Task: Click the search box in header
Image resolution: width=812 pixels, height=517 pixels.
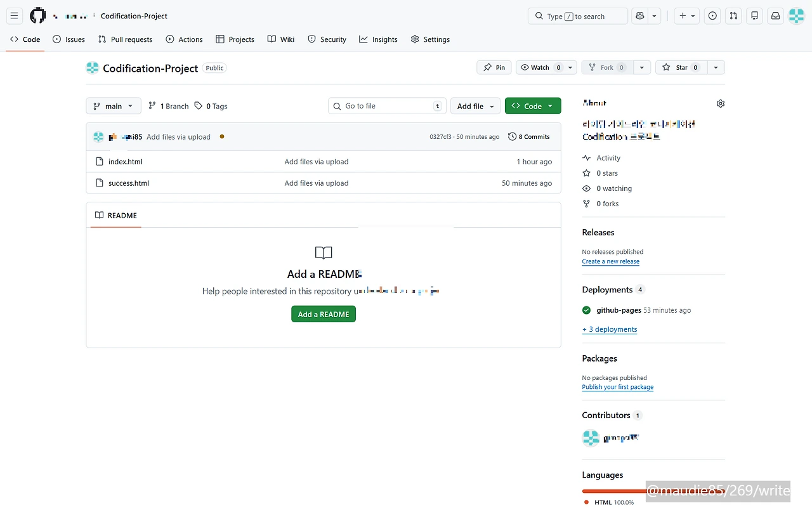Action: pyautogui.click(x=577, y=16)
